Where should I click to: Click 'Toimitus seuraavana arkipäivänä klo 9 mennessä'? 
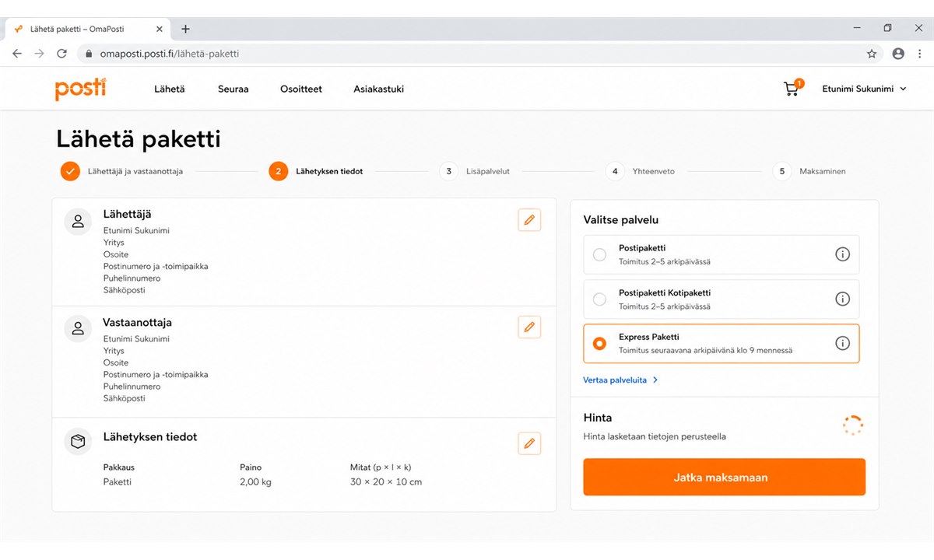click(706, 351)
